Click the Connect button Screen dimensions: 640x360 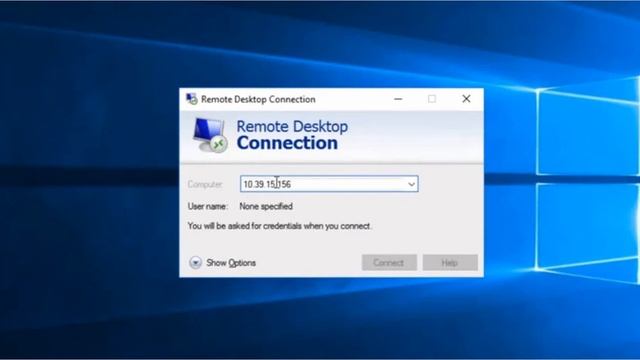tap(389, 262)
